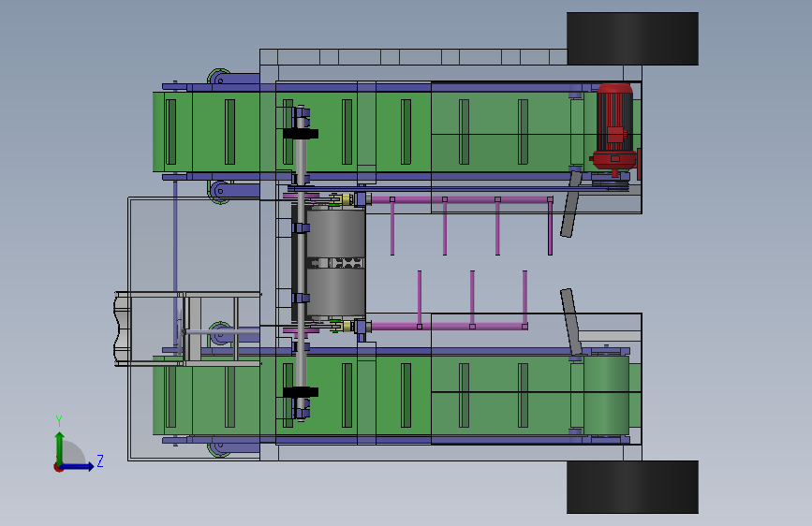812x526 pixels.
Task: Select the green end roller of lower conveyor
Action: (606, 395)
